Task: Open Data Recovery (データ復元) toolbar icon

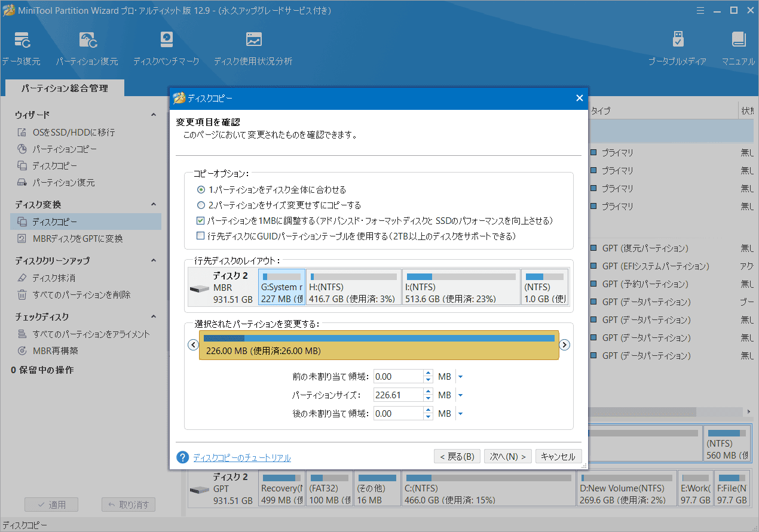Action: tap(22, 49)
